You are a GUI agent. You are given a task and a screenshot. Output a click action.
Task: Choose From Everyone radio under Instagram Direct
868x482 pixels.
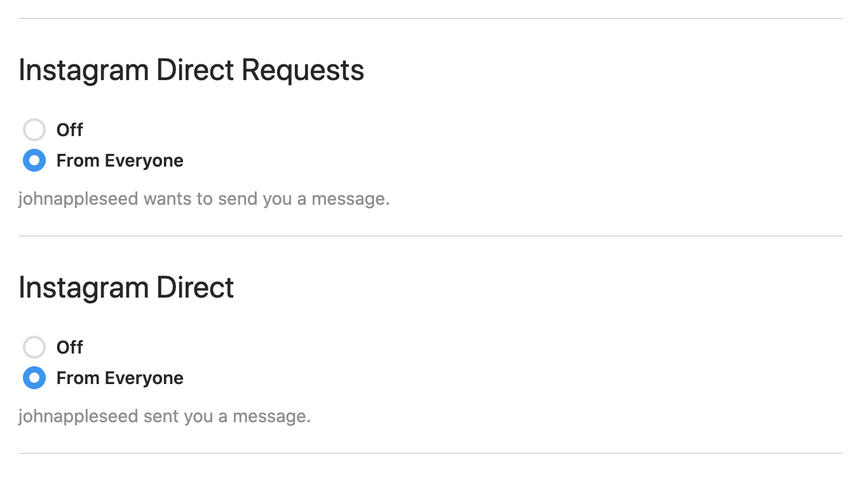pos(34,378)
